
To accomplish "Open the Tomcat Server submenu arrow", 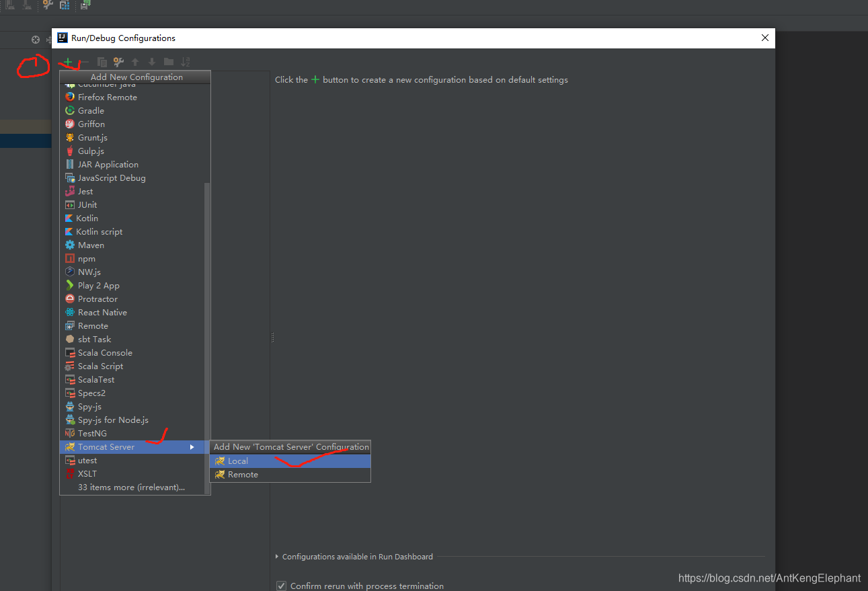I will [x=192, y=447].
